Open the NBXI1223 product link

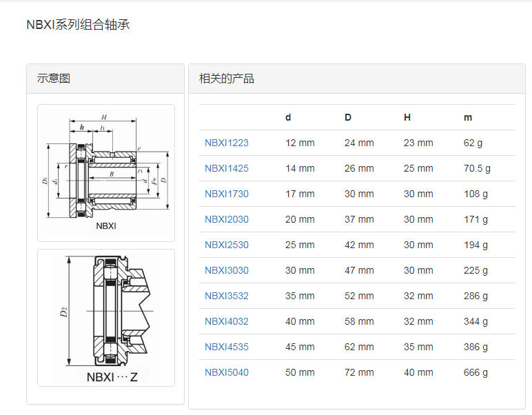click(x=227, y=143)
